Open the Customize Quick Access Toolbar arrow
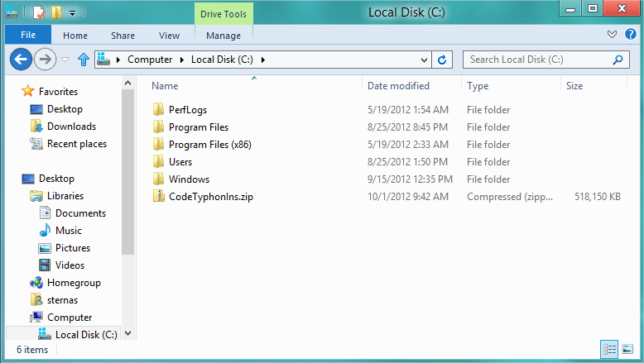 [x=72, y=13]
